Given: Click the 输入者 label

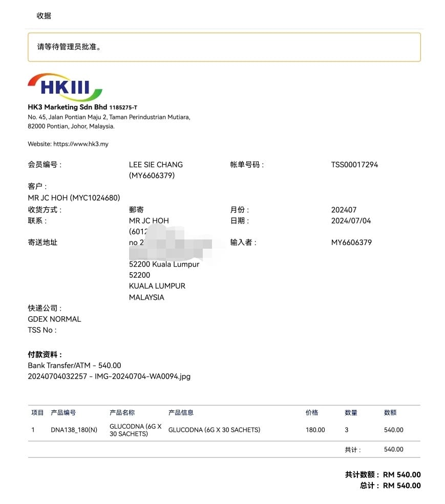Looking at the screenshot, I should coord(243,243).
